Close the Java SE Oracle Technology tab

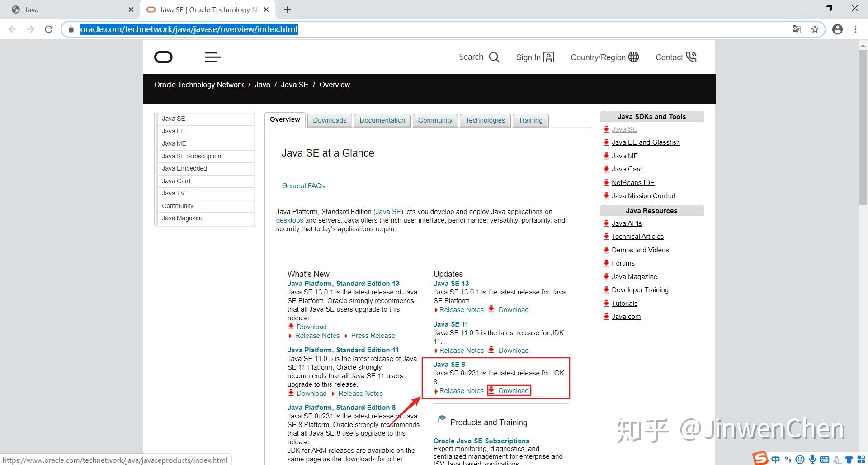[266, 9]
